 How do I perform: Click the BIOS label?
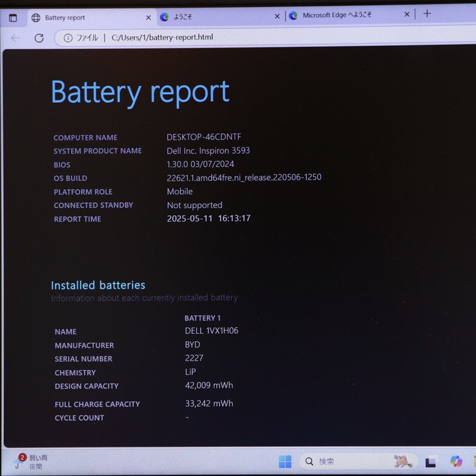click(62, 165)
